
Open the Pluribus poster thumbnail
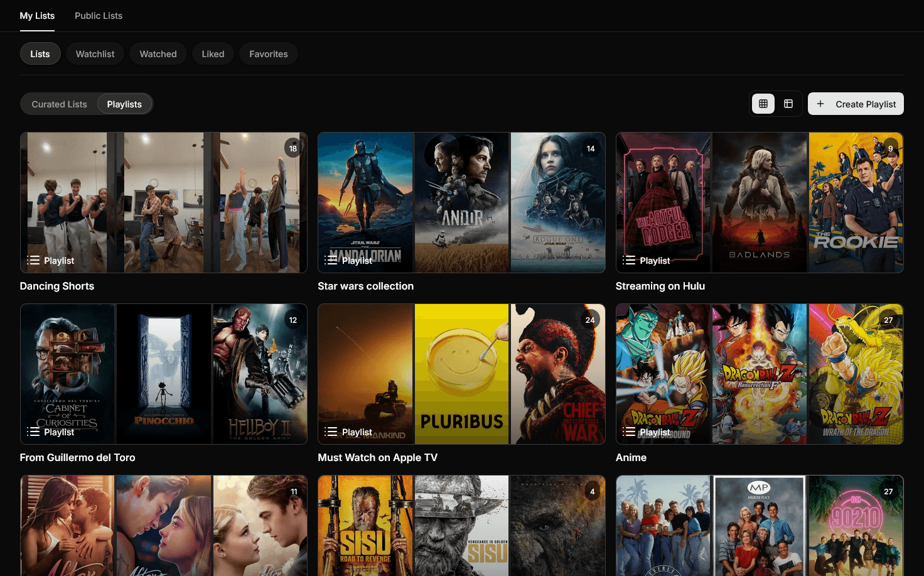[462, 374]
